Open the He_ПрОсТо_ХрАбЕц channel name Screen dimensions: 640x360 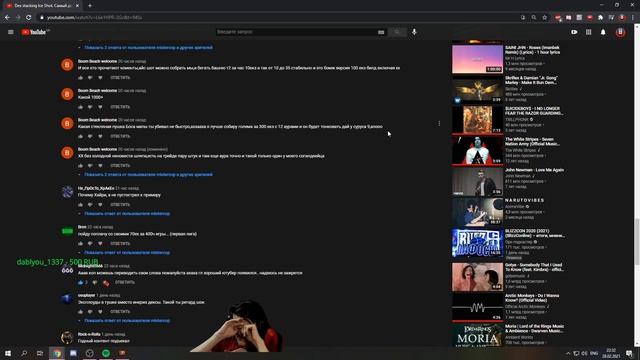pyautogui.click(x=96, y=188)
